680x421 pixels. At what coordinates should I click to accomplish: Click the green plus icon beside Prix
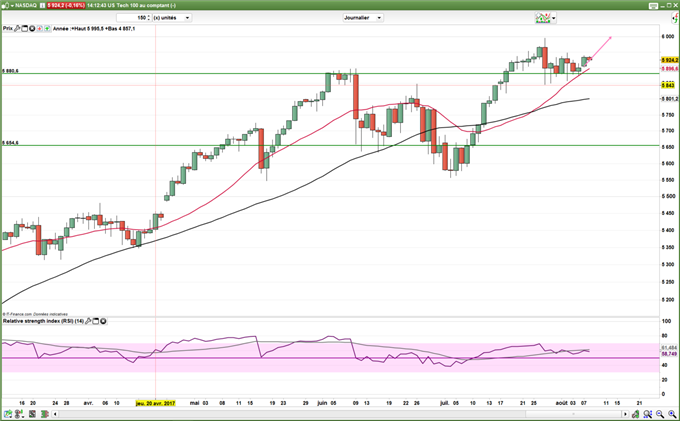(x=47, y=28)
